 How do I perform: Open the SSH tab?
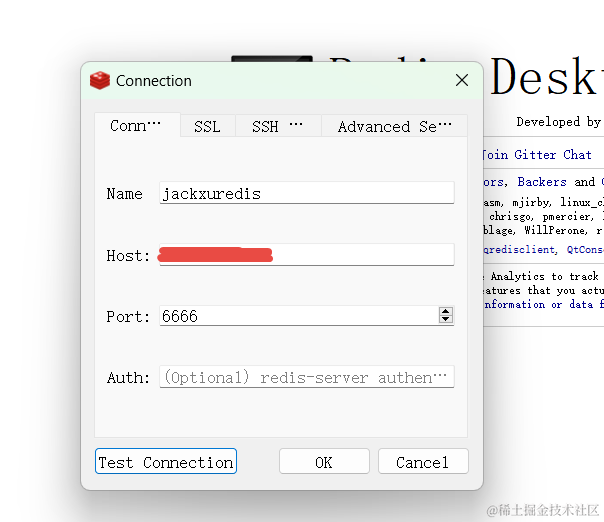tap(278, 126)
